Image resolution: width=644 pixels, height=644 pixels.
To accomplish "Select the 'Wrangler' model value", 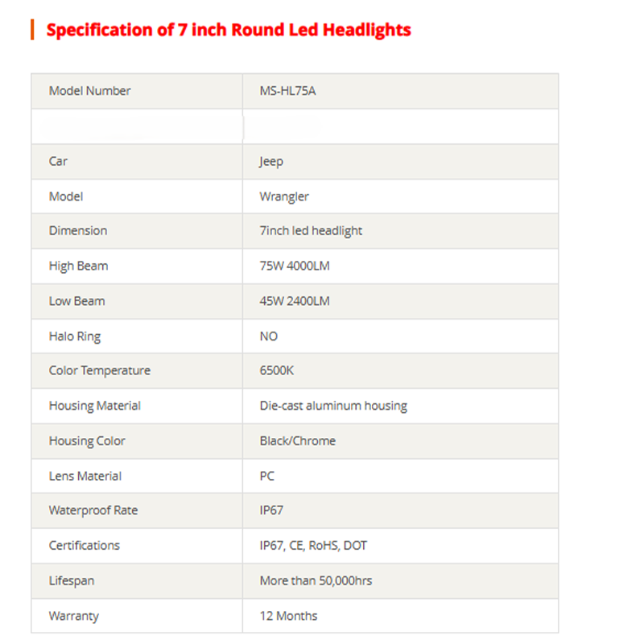I will 284,196.
